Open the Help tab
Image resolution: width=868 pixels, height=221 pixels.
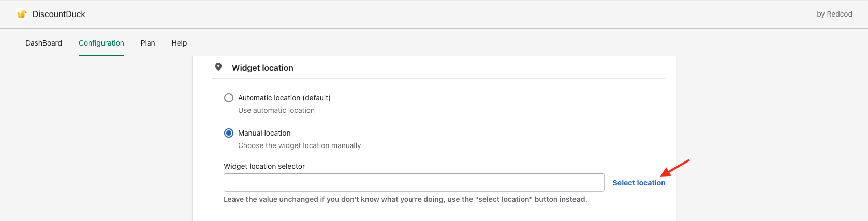[x=179, y=43]
